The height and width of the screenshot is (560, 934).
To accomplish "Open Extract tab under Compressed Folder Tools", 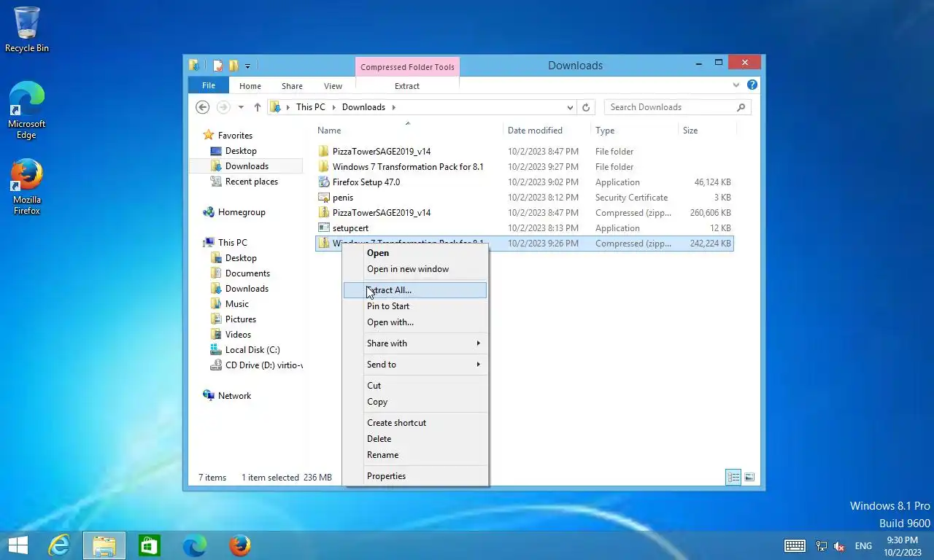I will click(407, 86).
